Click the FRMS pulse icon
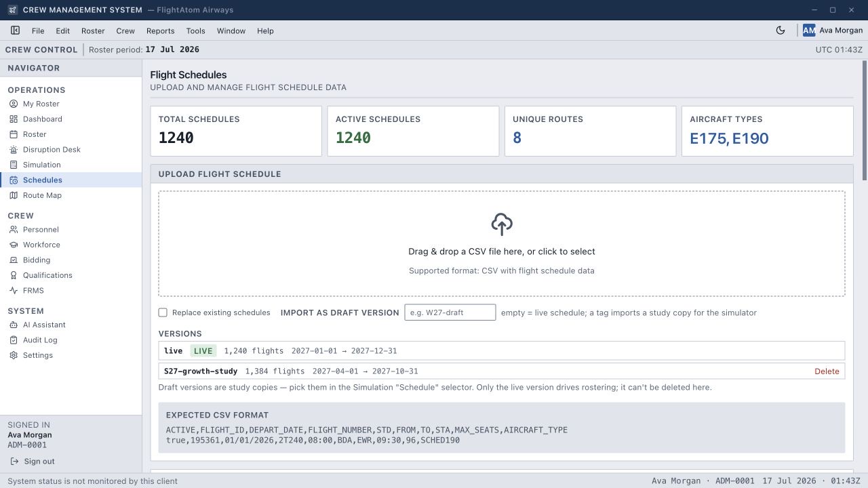This screenshot has height=488, width=868. [14, 291]
